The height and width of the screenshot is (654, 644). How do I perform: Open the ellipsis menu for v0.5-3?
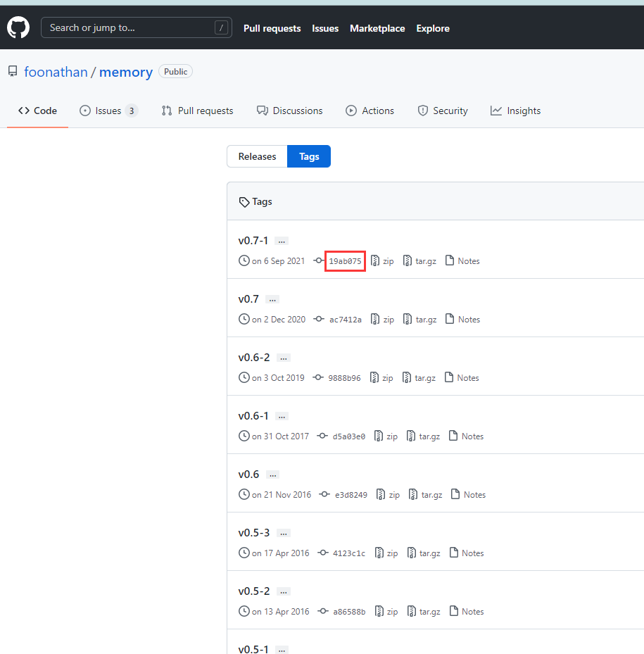point(283,532)
